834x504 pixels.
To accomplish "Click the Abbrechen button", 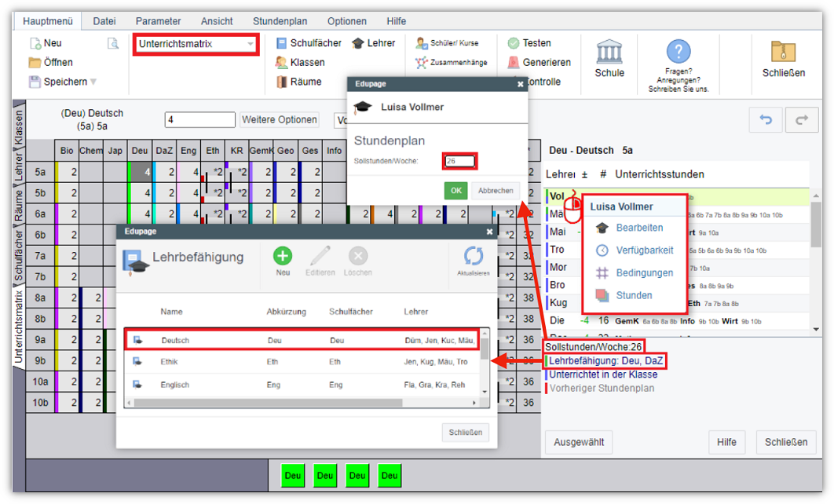I will [x=495, y=190].
